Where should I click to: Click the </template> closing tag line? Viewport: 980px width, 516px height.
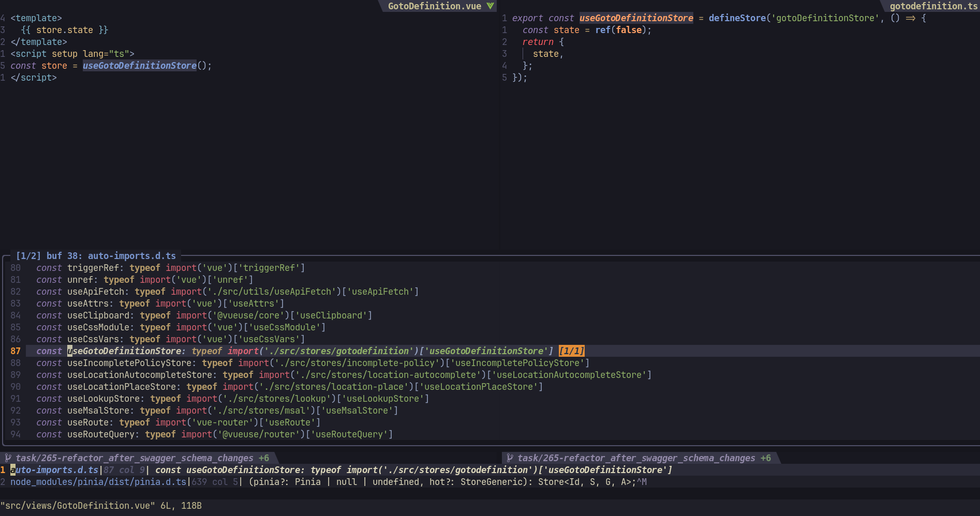[x=39, y=42]
